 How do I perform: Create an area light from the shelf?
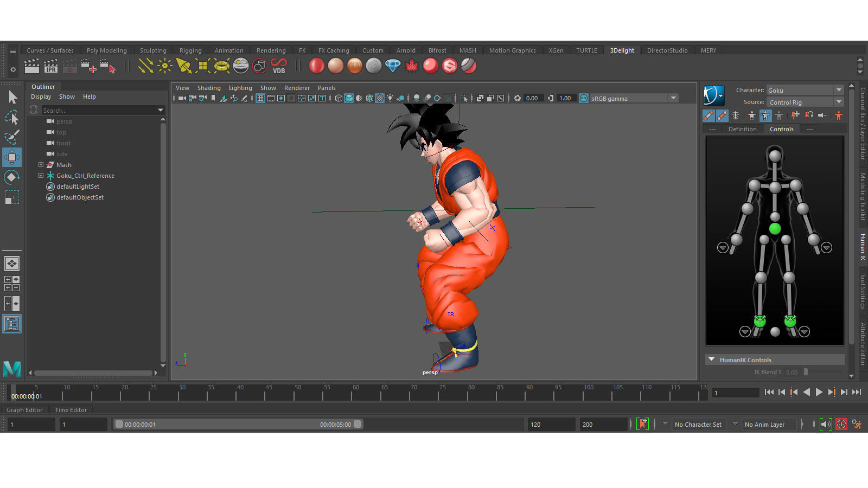(202, 66)
